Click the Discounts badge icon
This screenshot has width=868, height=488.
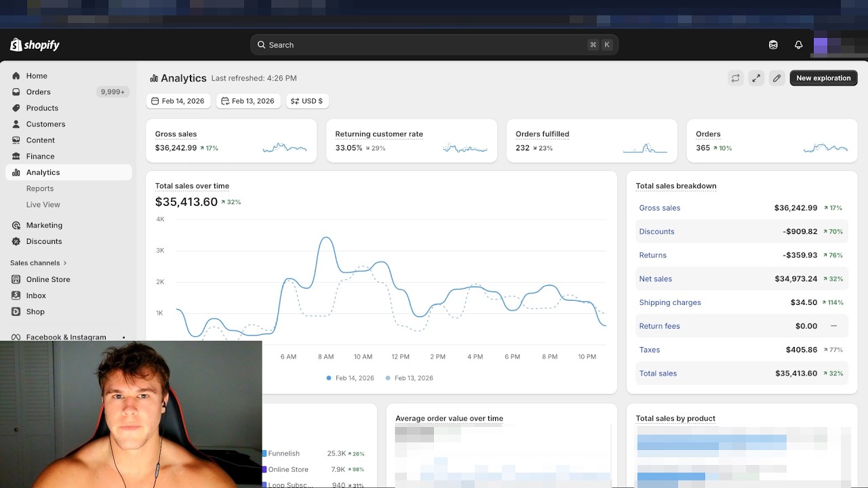coord(16,241)
